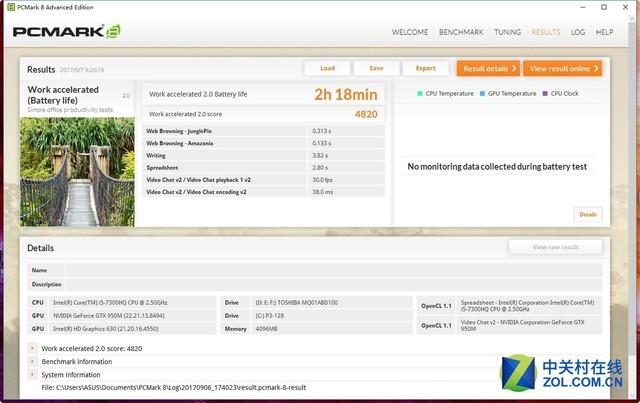The image size is (640, 403).
Task: Open the TUNING tab
Action: 507,32
